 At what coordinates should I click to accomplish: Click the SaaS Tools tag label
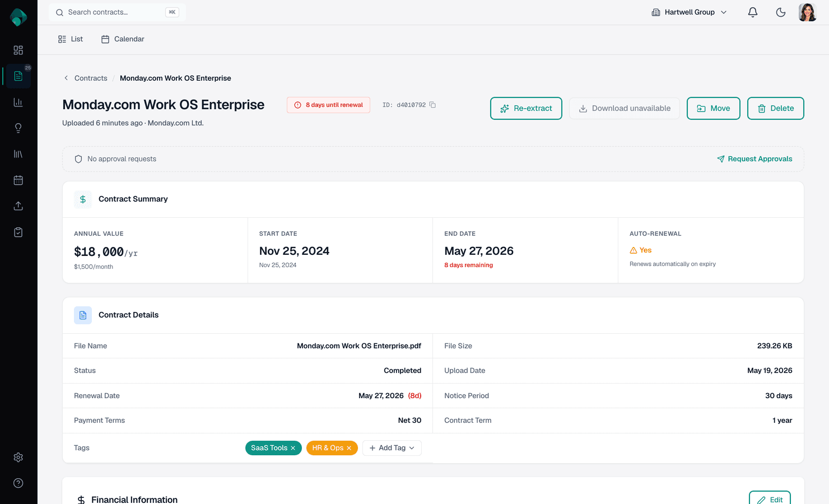[269, 448]
